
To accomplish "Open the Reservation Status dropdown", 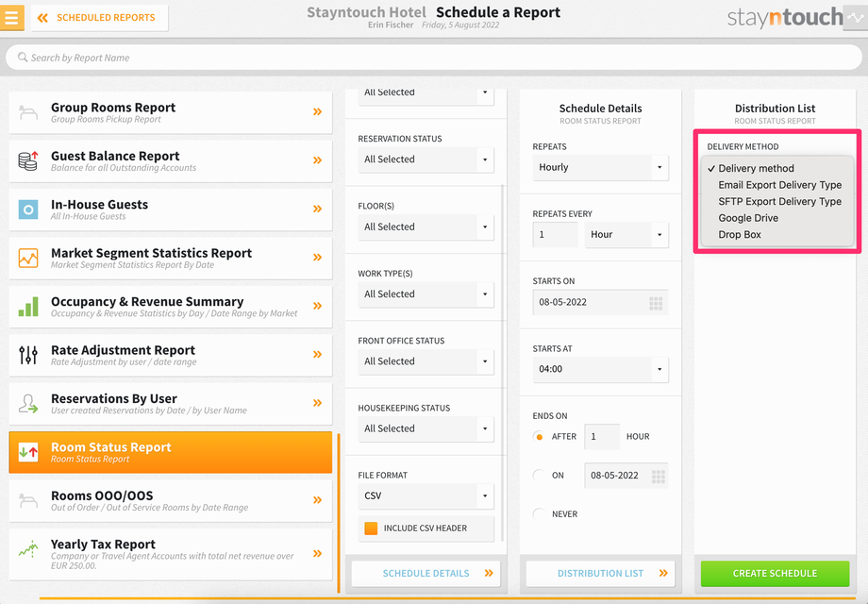I will (x=426, y=159).
